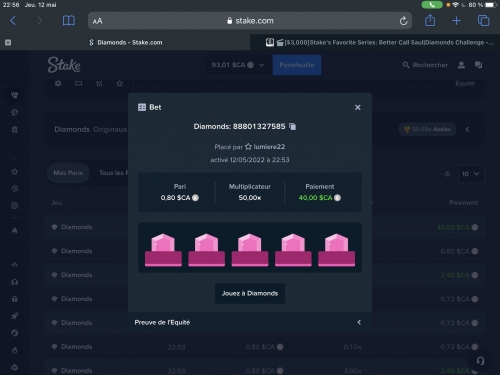Add a new Safari tab
500x375 pixels.
(456, 21)
